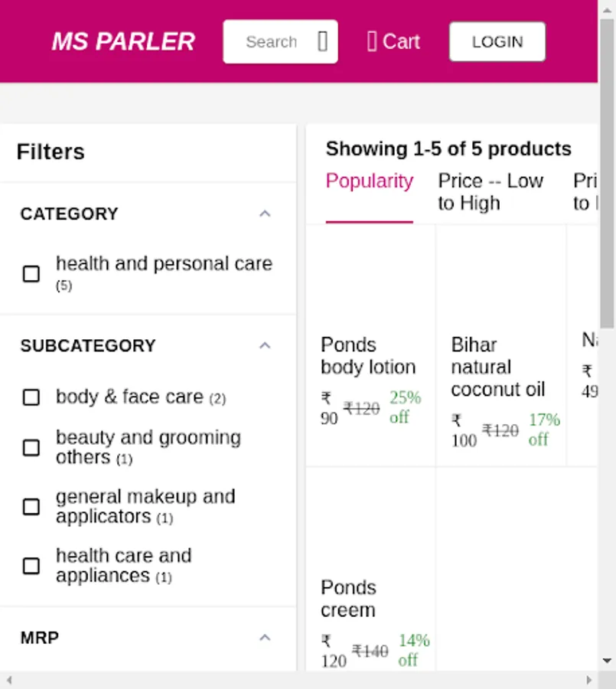
Task: Tick beauty and grooming others checkbox
Action: tap(31, 447)
